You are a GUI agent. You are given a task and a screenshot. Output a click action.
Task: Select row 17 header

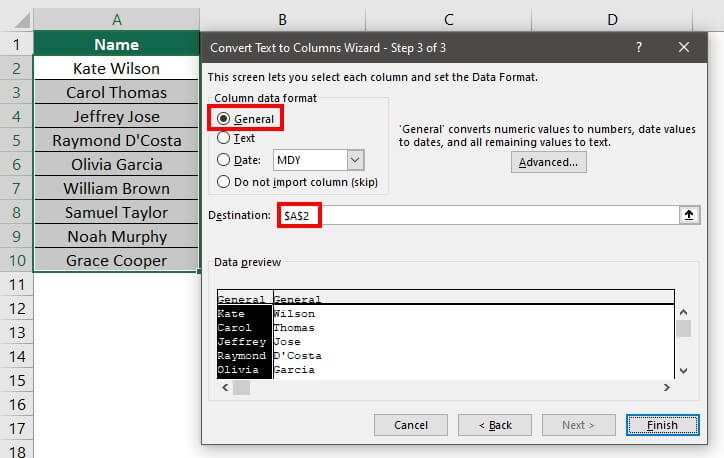(17, 428)
